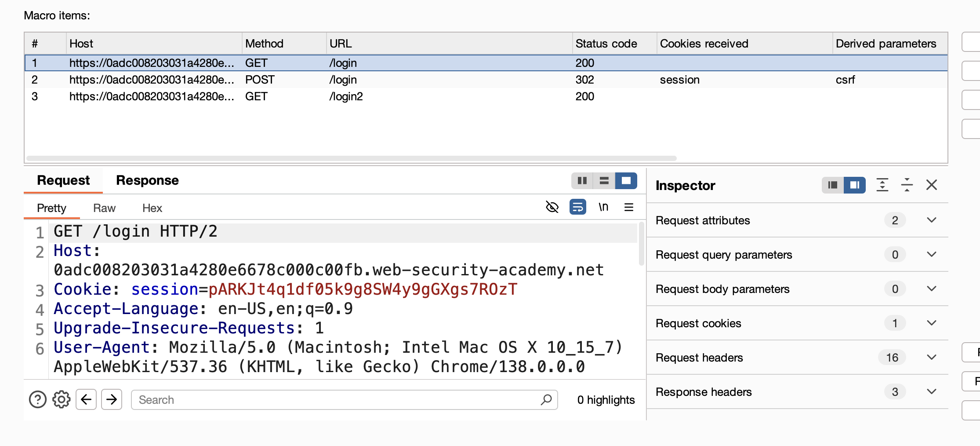This screenshot has width=980, height=446.
Task: Select combined tabbed view layout icon
Action: point(626,181)
